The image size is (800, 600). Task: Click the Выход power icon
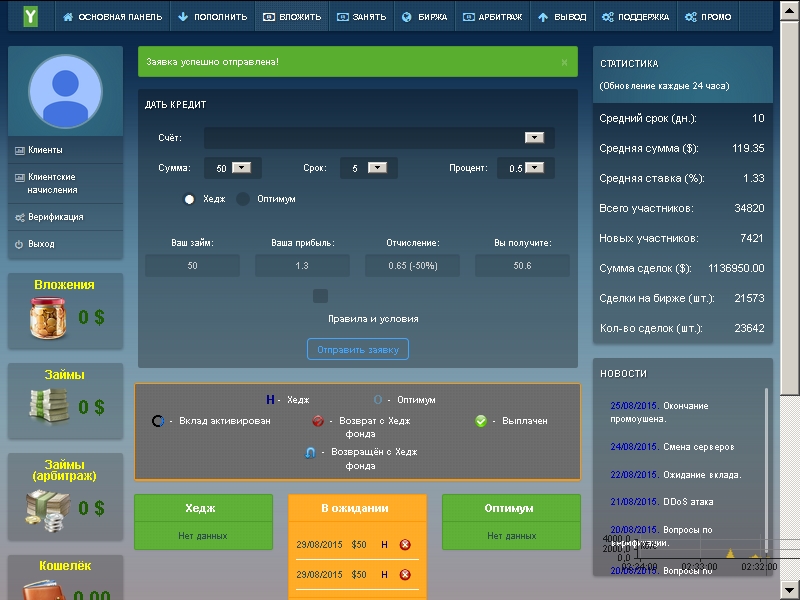pyautogui.click(x=19, y=244)
